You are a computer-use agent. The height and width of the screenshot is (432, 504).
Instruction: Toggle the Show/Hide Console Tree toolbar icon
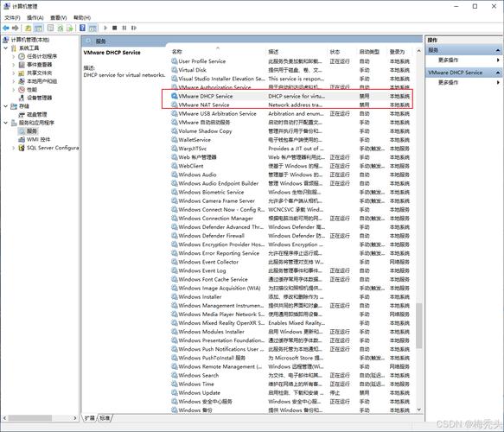[x=38, y=28]
